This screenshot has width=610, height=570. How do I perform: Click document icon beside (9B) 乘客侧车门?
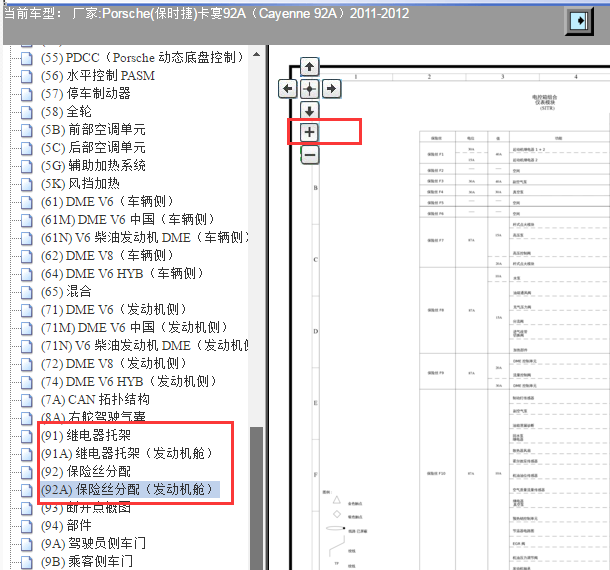pyautogui.click(x=26, y=562)
